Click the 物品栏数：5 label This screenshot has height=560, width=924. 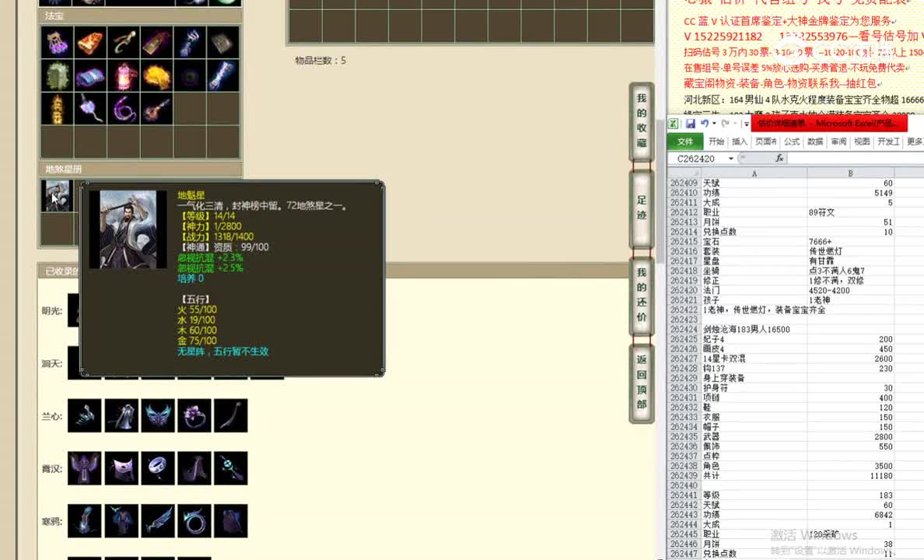pyautogui.click(x=320, y=60)
